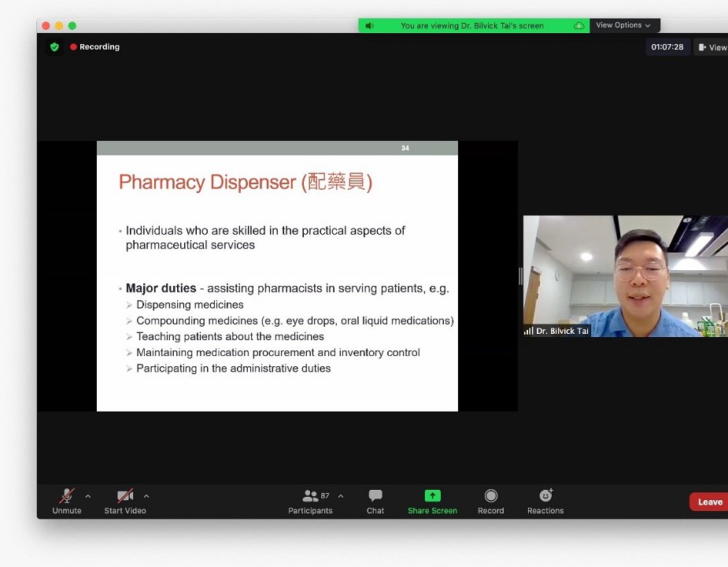Screen dimensions: 728x567
Task: Start recording with the Record icon
Action: coord(491,496)
